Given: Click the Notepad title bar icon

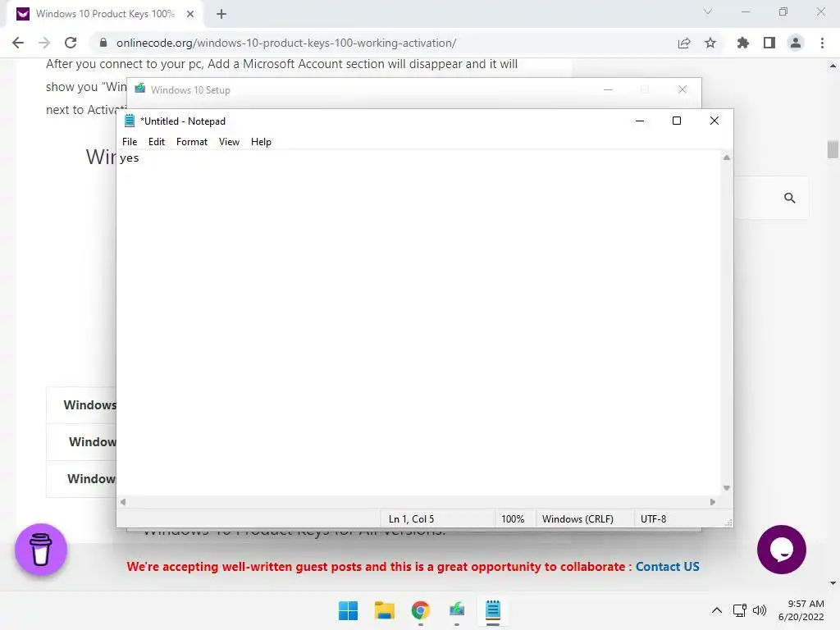Looking at the screenshot, I should tap(129, 121).
